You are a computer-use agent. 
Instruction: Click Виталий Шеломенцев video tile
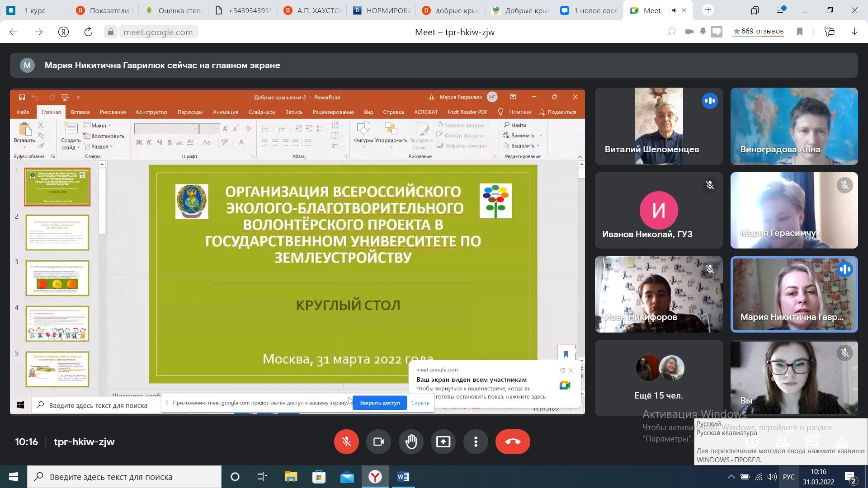tap(659, 126)
